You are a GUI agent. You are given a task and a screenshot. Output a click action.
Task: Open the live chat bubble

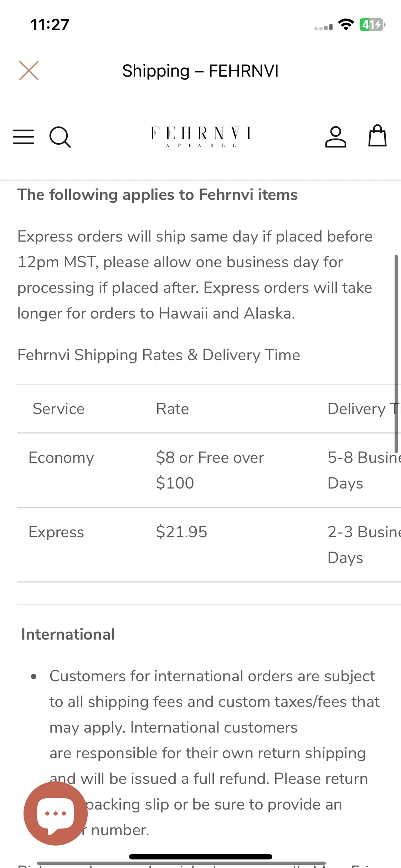56,813
